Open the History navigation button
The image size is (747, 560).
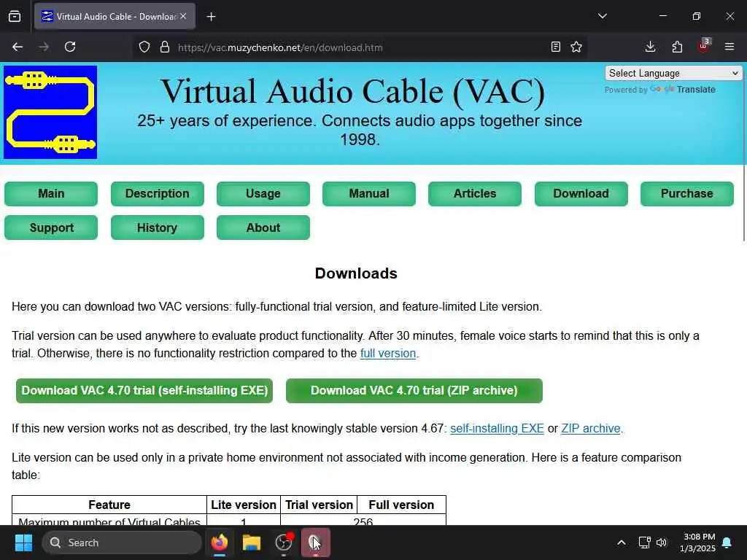click(158, 227)
